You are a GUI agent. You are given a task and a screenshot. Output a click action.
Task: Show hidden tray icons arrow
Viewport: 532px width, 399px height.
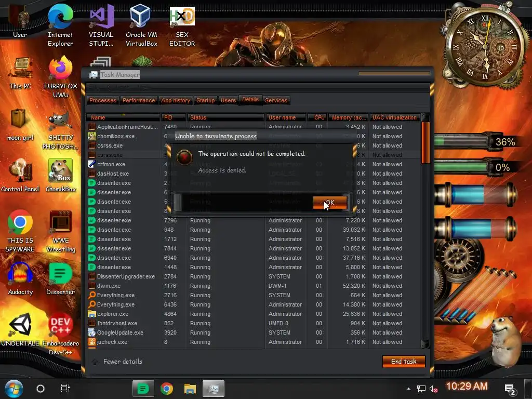[408, 389]
